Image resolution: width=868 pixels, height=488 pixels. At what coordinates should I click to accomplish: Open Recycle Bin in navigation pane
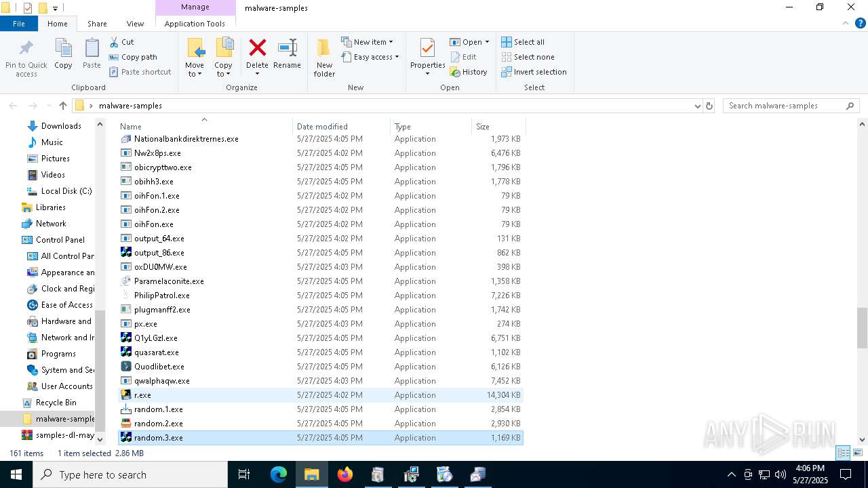tap(56, 403)
